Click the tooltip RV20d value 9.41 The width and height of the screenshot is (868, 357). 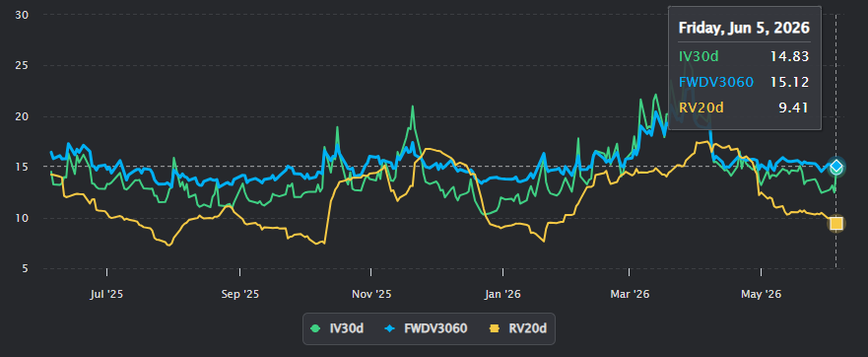tap(794, 107)
